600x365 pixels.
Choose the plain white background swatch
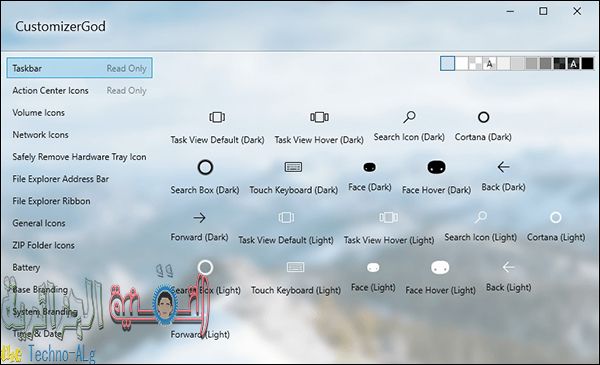(x=462, y=64)
